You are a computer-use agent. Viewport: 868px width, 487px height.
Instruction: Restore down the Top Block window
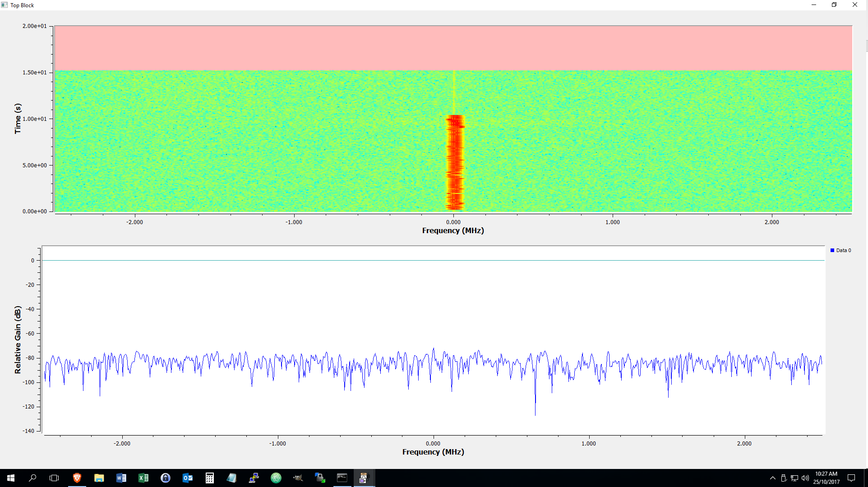(x=834, y=5)
